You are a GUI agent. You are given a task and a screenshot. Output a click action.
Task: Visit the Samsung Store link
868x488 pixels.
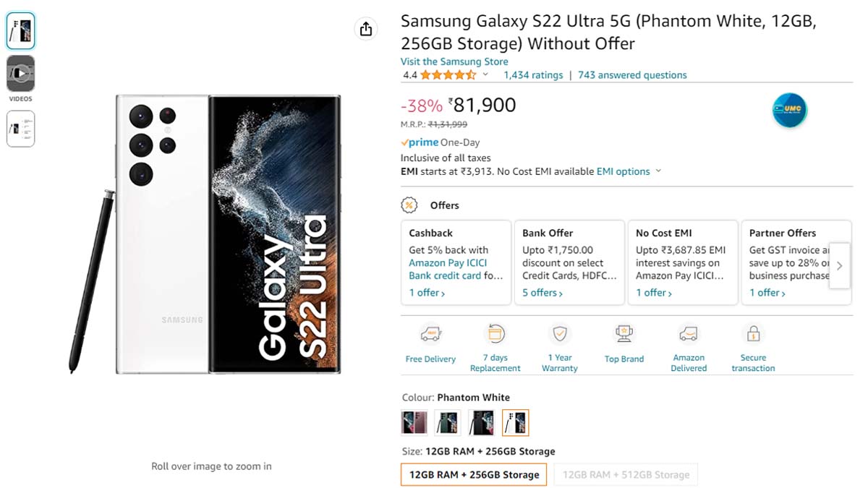point(454,61)
